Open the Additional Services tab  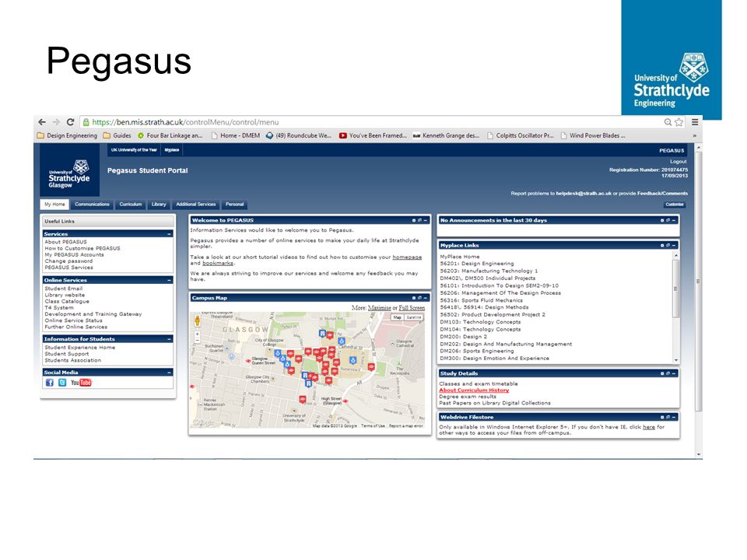point(196,205)
